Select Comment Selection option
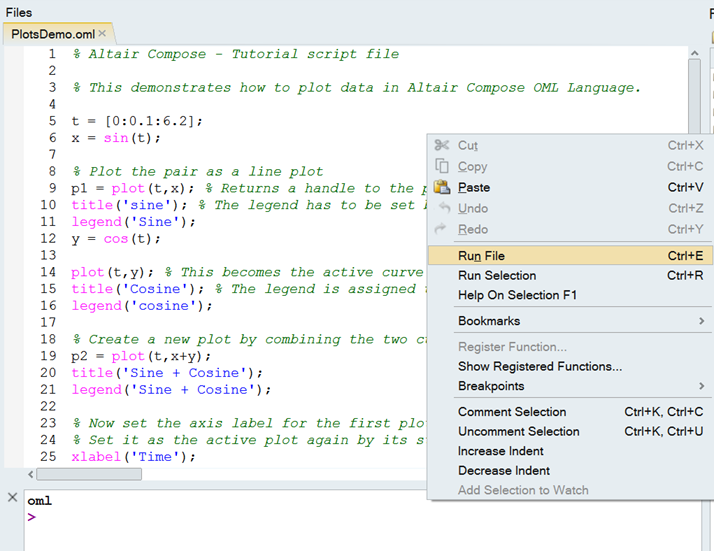This screenshot has width=714, height=551. [x=512, y=412]
